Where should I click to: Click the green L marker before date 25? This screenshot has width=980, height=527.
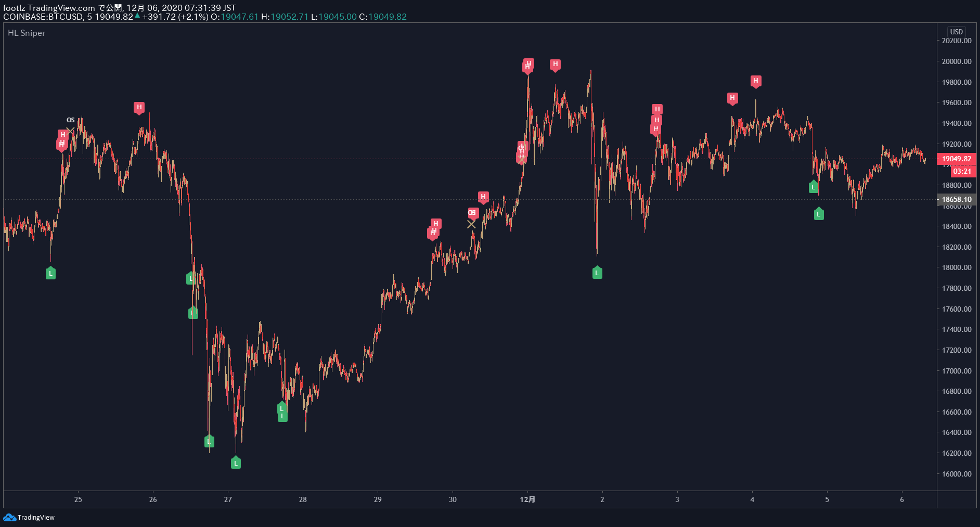[50, 273]
